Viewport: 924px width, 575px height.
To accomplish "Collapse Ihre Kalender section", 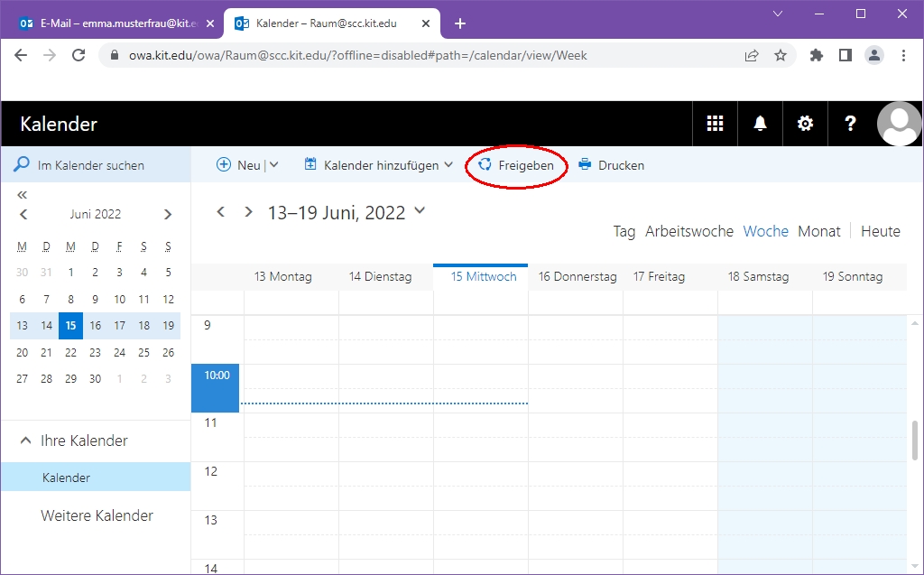I will click(25, 441).
